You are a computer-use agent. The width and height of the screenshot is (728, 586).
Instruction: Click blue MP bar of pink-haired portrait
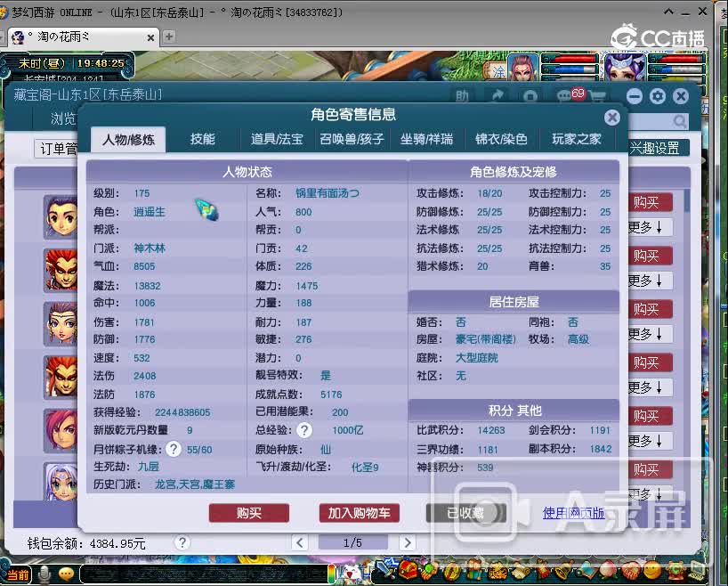coord(570,69)
